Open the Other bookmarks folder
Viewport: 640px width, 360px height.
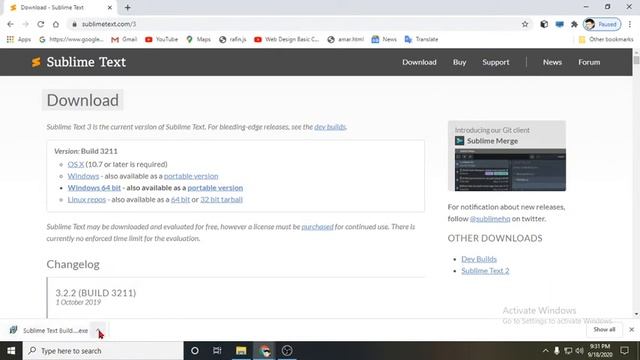click(606, 39)
